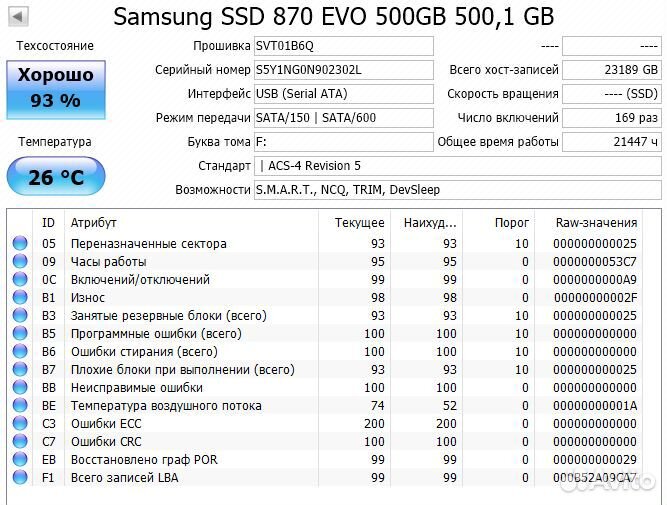
Task: Select the Ошибки ECC attribute name
Action: (106, 424)
